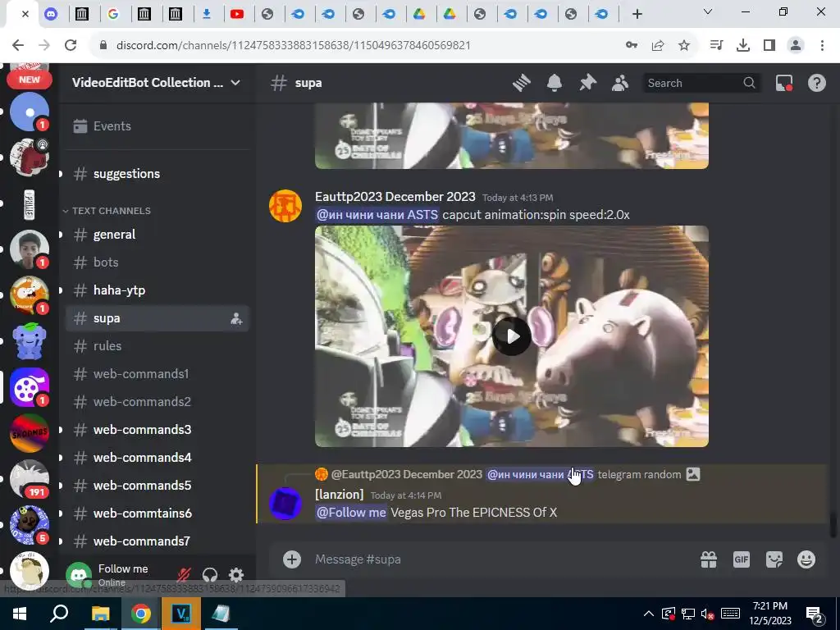Open the Windows Start menu

pyautogui.click(x=20, y=614)
